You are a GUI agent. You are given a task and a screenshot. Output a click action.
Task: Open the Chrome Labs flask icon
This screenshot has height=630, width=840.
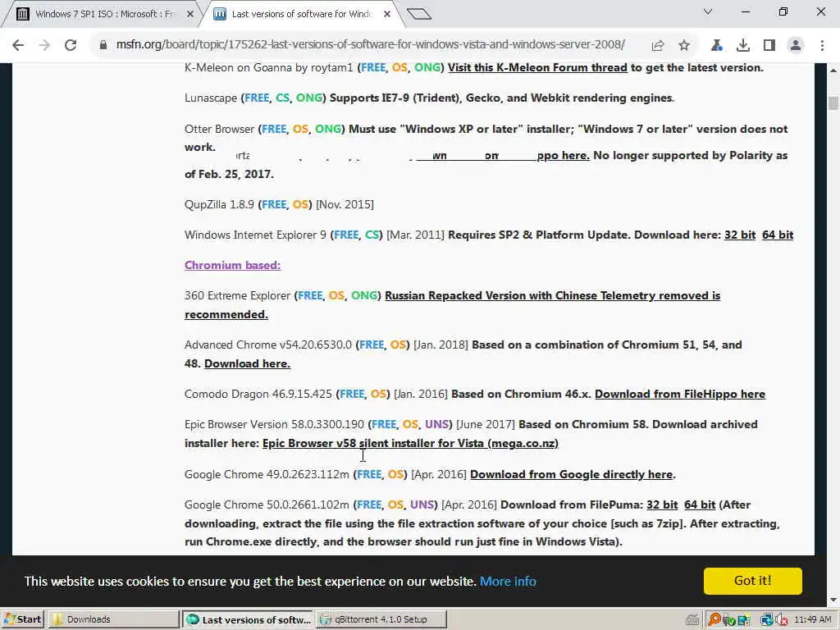point(716,45)
